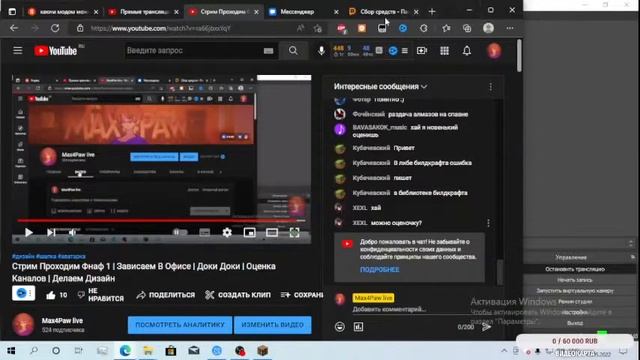
Task: Start voice search with the microphone icon
Action: [x=321, y=51]
